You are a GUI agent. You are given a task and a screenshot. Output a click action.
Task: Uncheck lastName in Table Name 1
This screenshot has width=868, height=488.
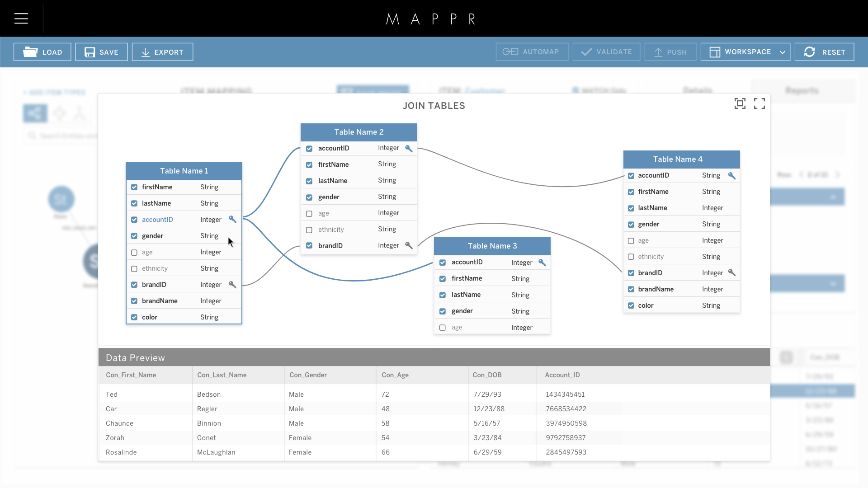pos(134,203)
